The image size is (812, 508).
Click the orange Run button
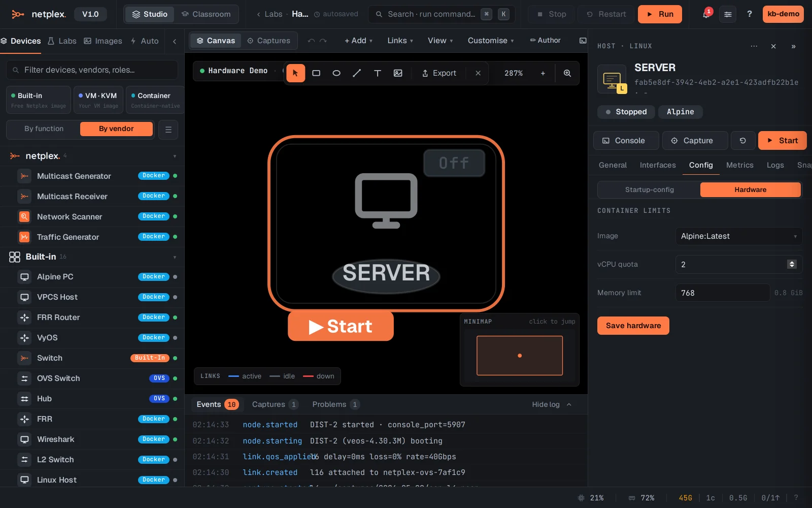pos(660,14)
